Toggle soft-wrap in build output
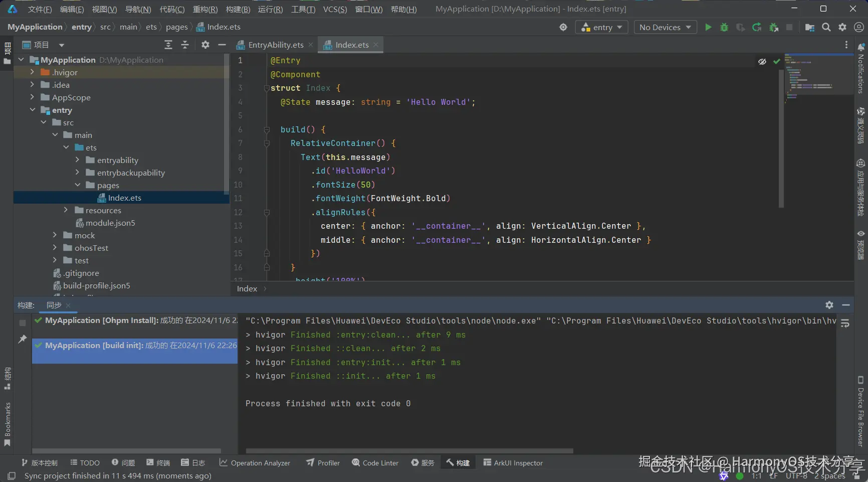This screenshot has width=868, height=482. [x=845, y=324]
